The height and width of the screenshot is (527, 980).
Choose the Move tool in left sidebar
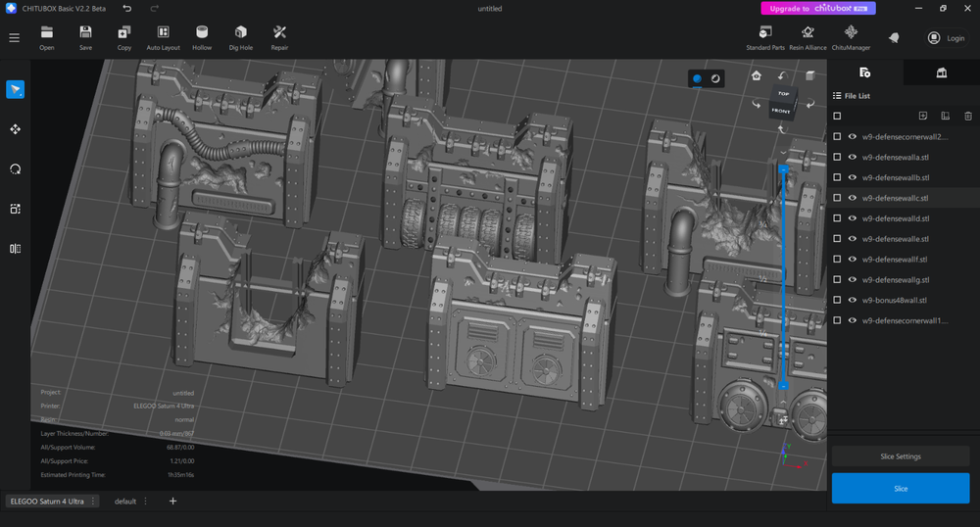pos(15,129)
